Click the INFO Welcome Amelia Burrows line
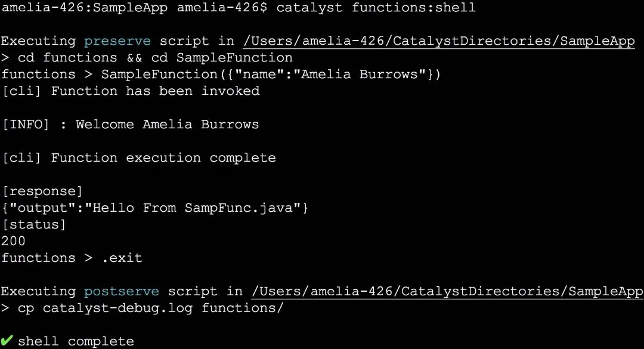The image size is (644, 349). (x=131, y=124)
